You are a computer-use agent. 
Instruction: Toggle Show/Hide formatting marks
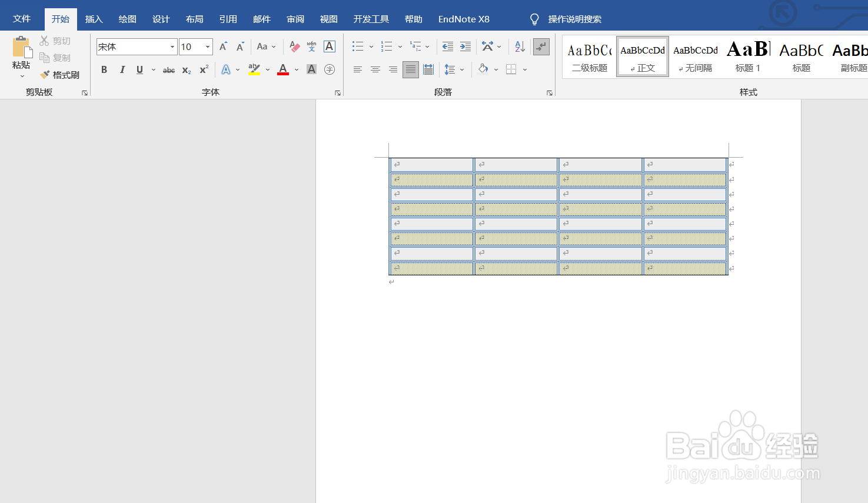point(541,46)
